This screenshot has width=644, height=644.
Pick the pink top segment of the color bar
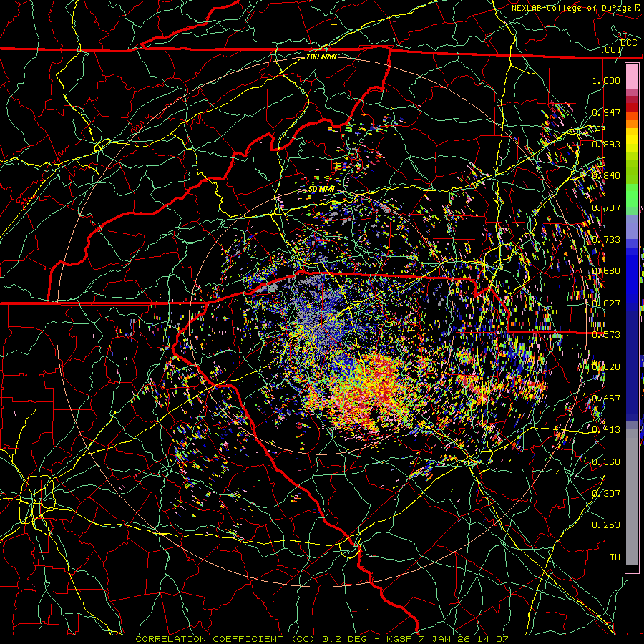pyautogui.click(x=632, y=76)
